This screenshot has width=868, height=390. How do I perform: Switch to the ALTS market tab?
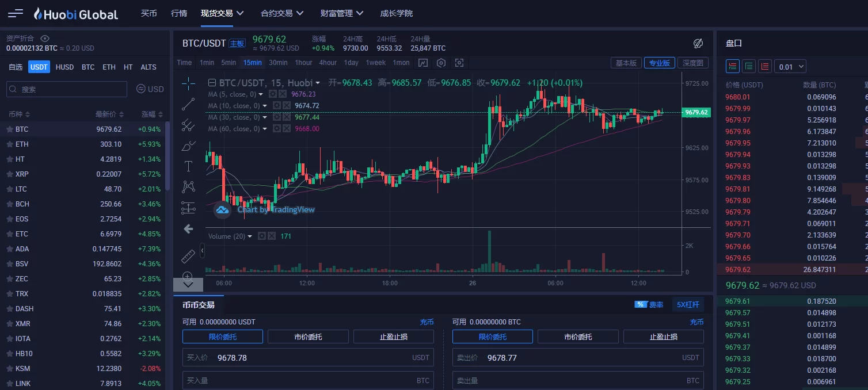[149, 67]
